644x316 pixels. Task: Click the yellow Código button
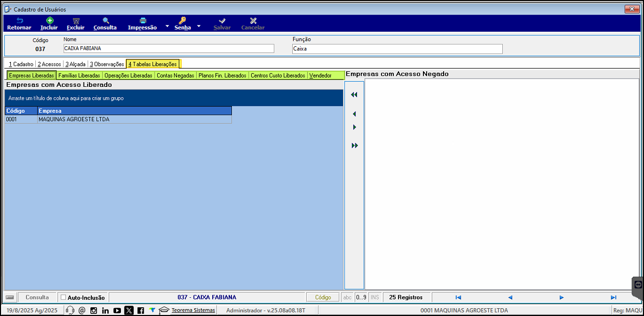coord(323,297)
